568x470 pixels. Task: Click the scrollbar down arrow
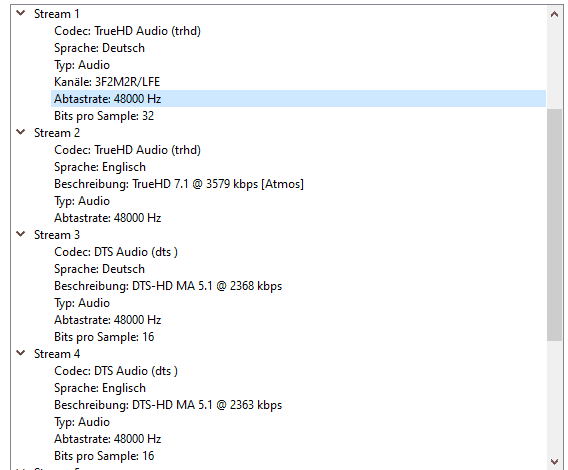coord(554,462)
